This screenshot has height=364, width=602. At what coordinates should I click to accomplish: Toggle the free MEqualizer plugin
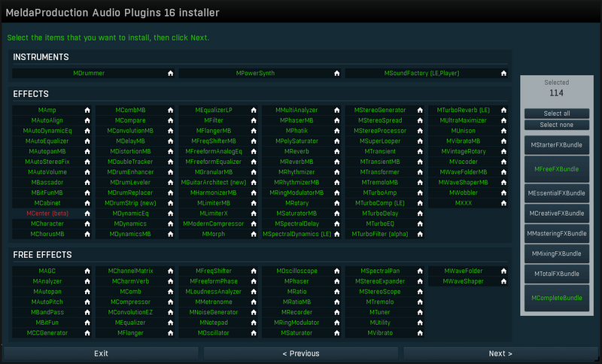coord(130,323)
